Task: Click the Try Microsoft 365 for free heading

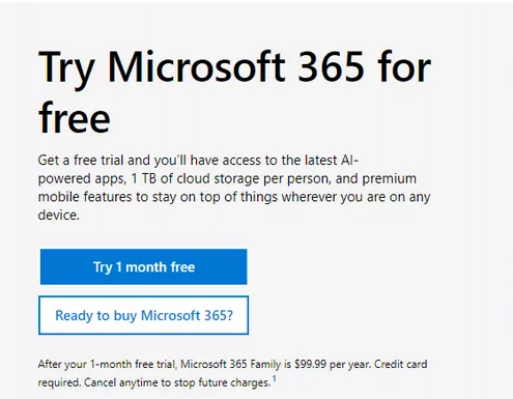Action: pos(235,92)
